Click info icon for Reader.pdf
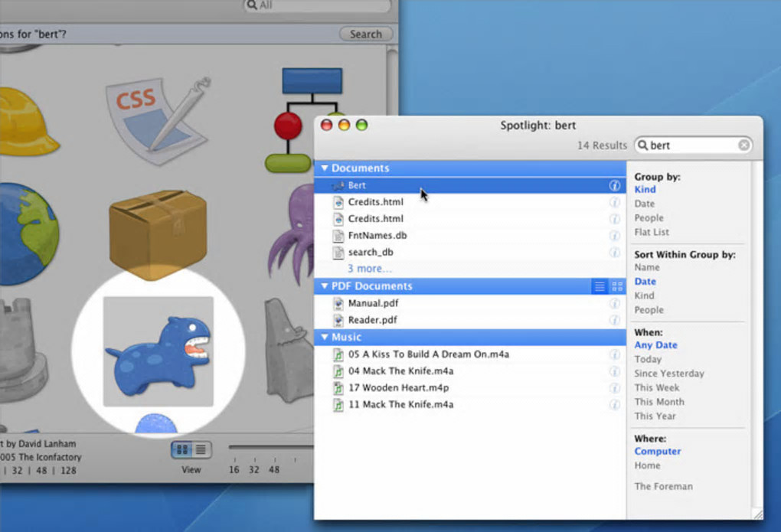781x532 pixels. coord(615,320)
